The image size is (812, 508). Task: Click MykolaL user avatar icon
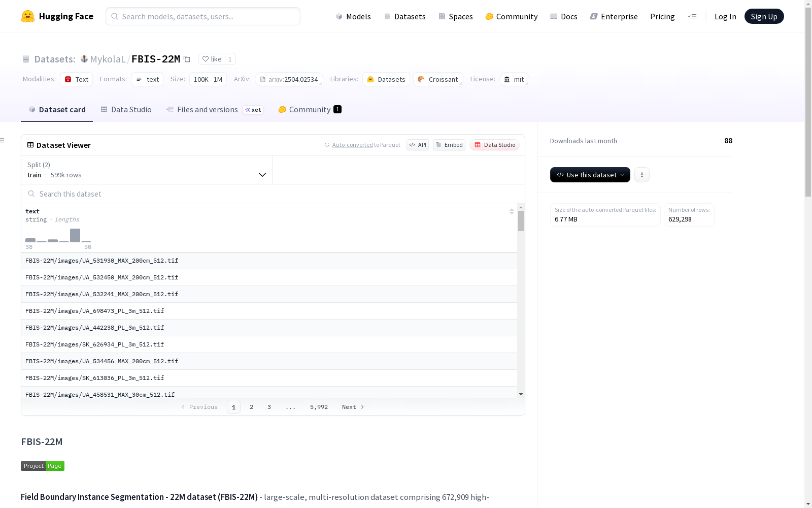84,59
